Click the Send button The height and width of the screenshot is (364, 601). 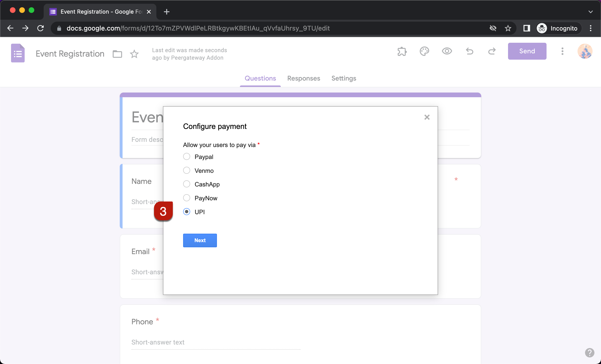[x=527, y=51]
